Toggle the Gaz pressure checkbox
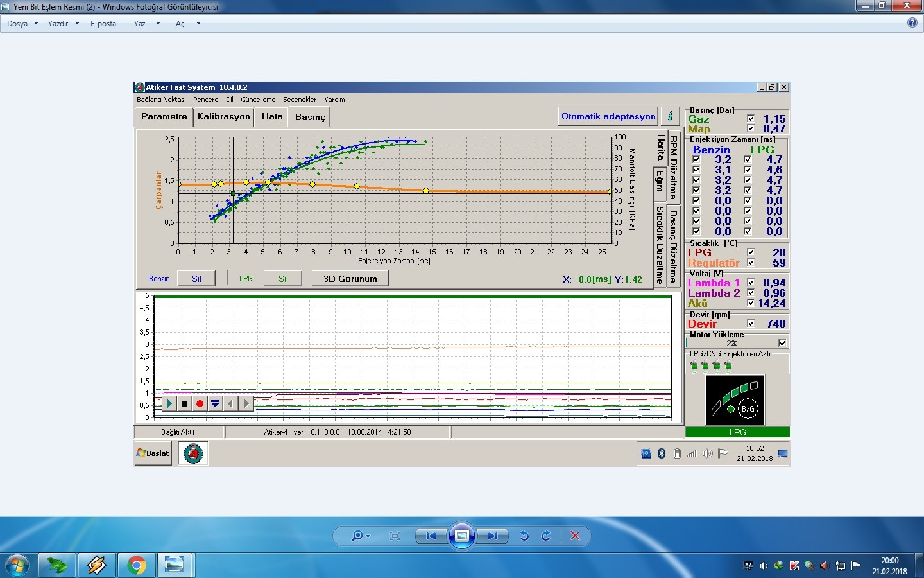This screenshot has height=578, width=924. 751,119
